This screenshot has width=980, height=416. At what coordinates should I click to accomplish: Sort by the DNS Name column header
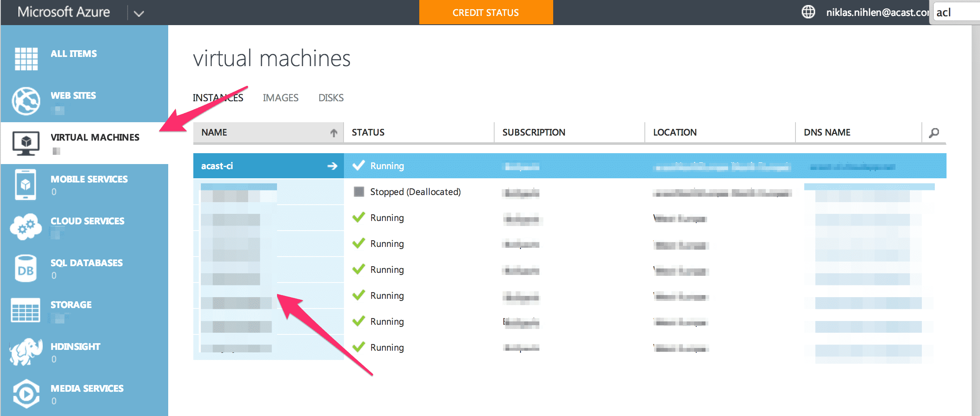tap(858, 133)
